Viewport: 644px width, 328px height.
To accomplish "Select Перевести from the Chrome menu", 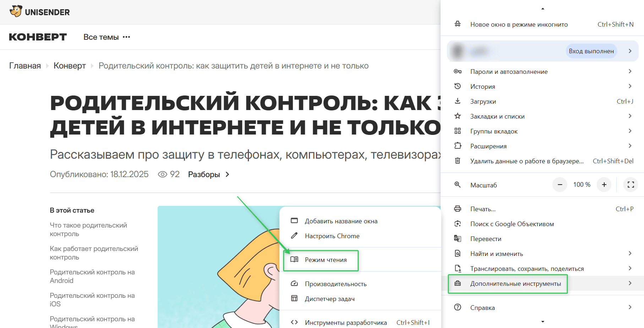I will click(x=486, y=239).
